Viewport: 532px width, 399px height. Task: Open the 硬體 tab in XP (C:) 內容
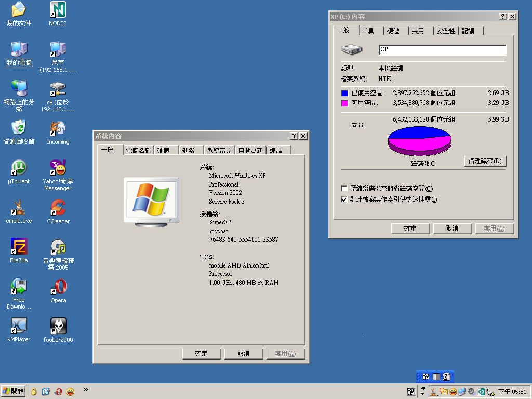(x=393, y=31)
